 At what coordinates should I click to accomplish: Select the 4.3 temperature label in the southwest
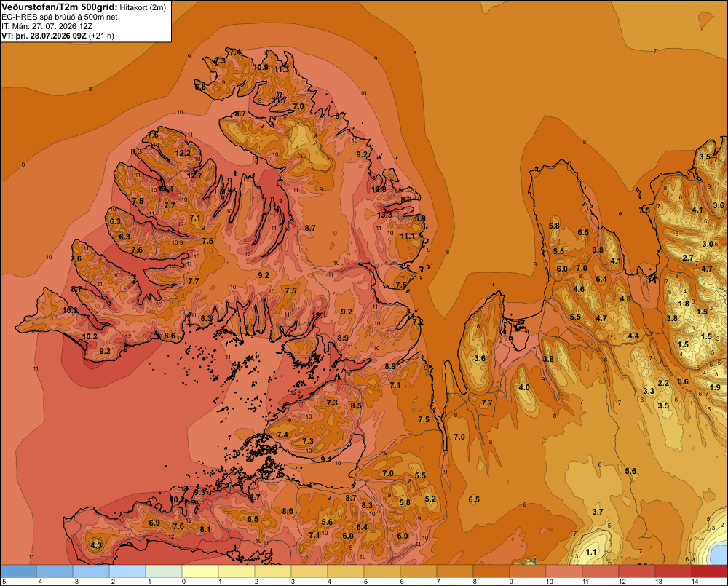click(x=96, y=545)
